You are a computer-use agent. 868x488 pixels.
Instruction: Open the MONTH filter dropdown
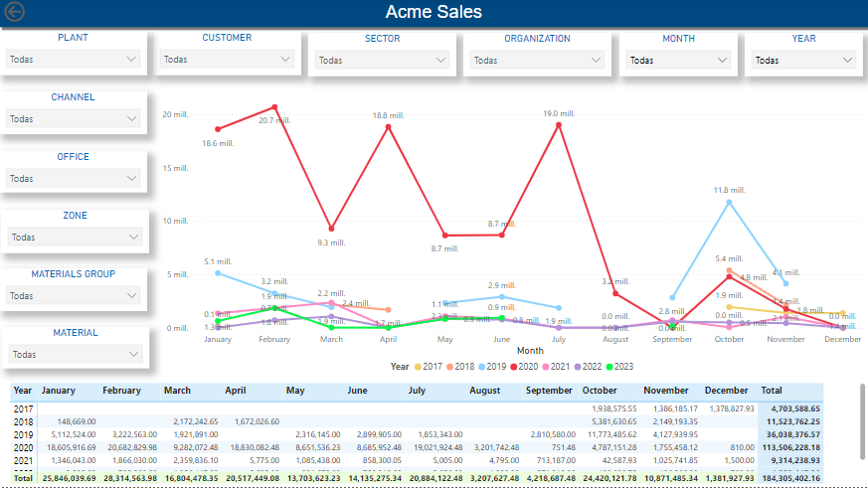pyautogui.click(x=678, y=61)
